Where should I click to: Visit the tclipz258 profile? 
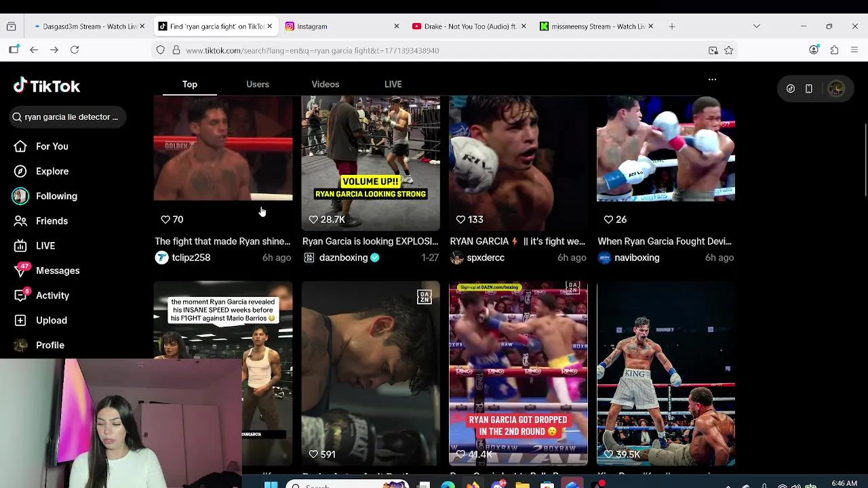[191, 258]
